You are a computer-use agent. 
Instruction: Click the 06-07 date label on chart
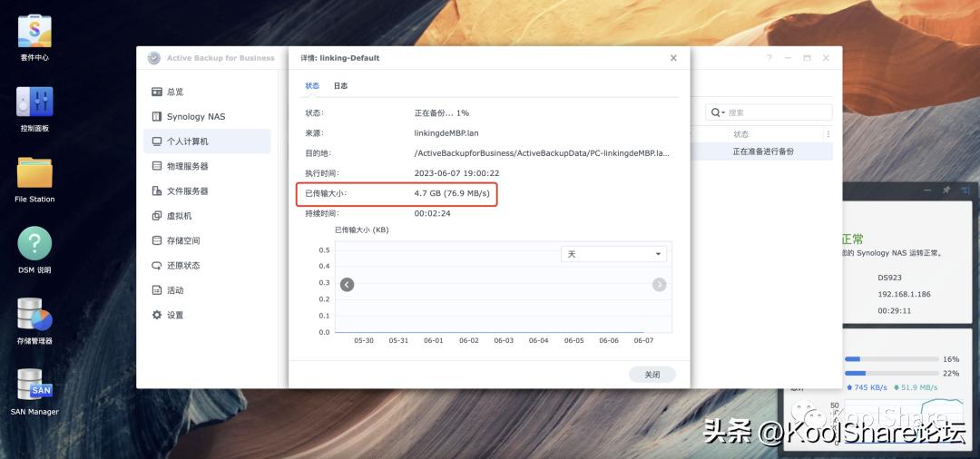[643, 340]
